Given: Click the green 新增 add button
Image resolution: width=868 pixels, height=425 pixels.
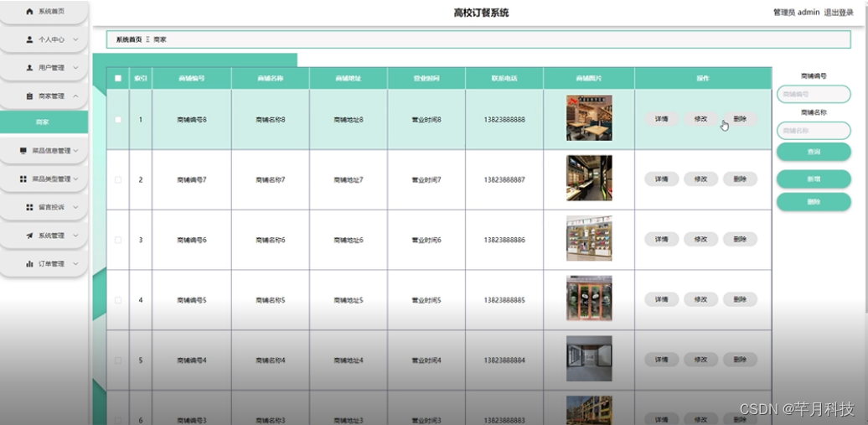Looking at the screenshot, I should tap(814, 179).
